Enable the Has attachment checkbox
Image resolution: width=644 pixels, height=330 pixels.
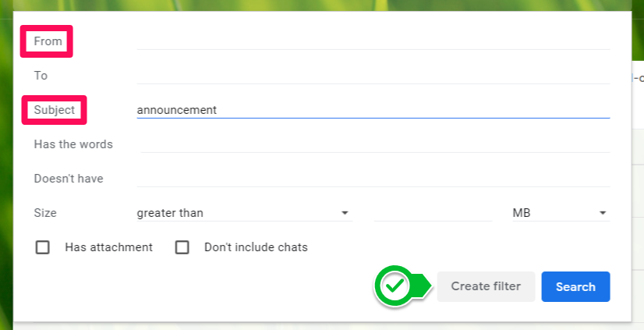click(x=43, y=247)
